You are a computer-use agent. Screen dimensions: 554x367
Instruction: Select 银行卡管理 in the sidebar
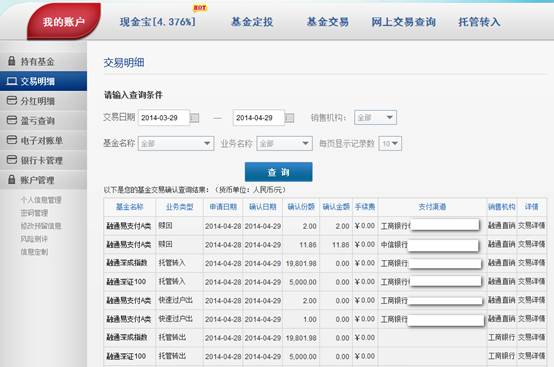pyautogui.click(x=42, y=160)
